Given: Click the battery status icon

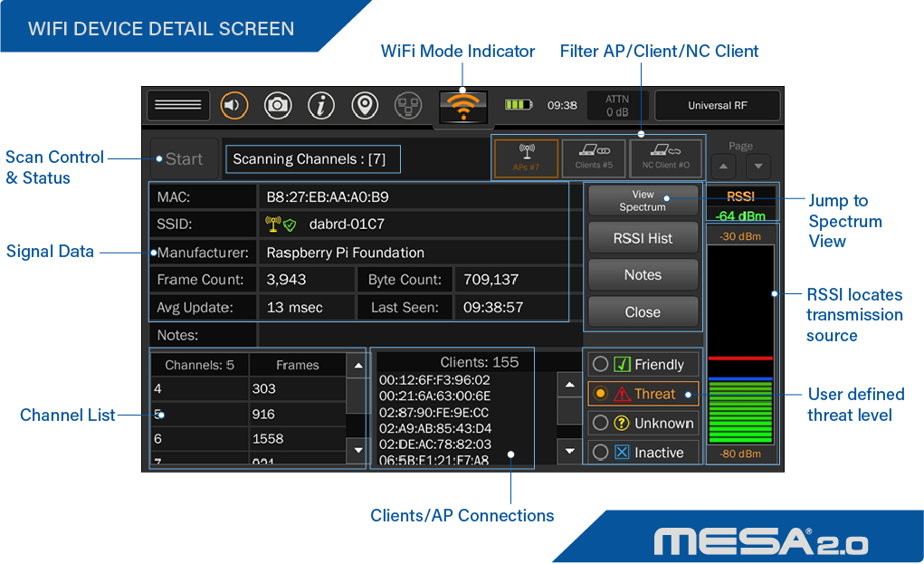Looking at the screenshot, I should (x=519, y=105).
